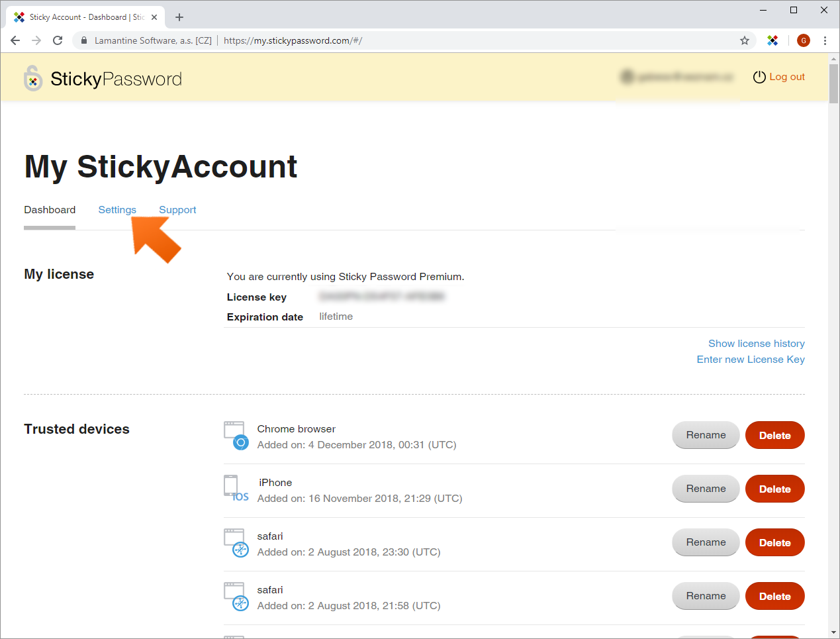840x639 pixels.
Task: Click the page vertical scrollbar thumb
Action: click(833, 83)
